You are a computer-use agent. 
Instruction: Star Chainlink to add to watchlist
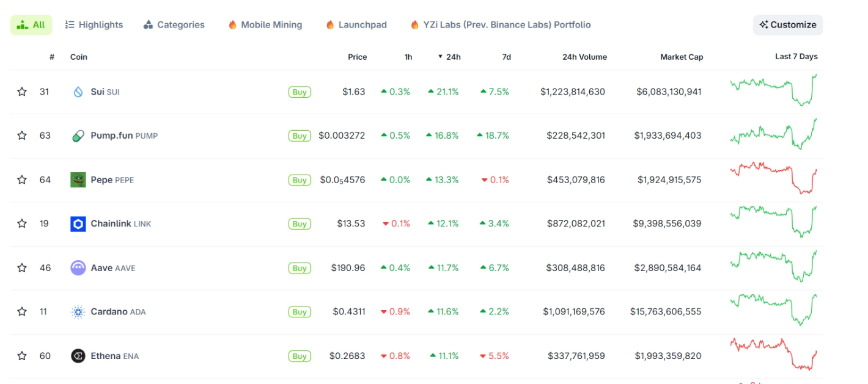[x=22, y=224]
